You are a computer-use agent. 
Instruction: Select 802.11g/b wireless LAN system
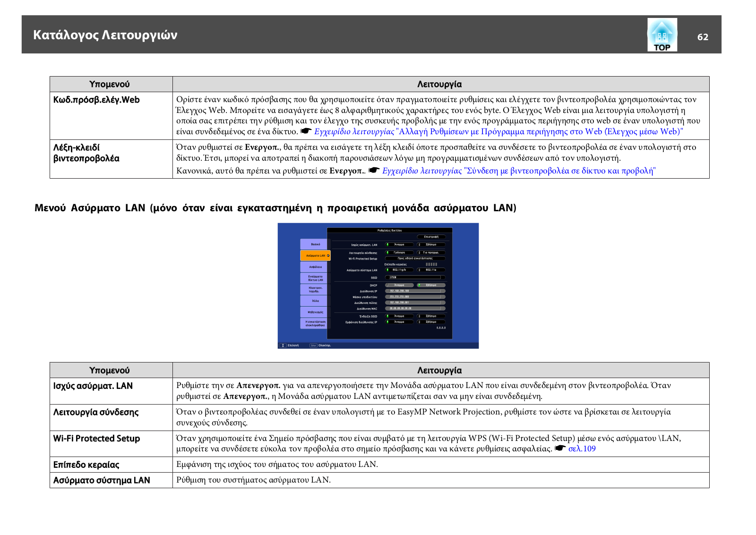coord(399,270)
